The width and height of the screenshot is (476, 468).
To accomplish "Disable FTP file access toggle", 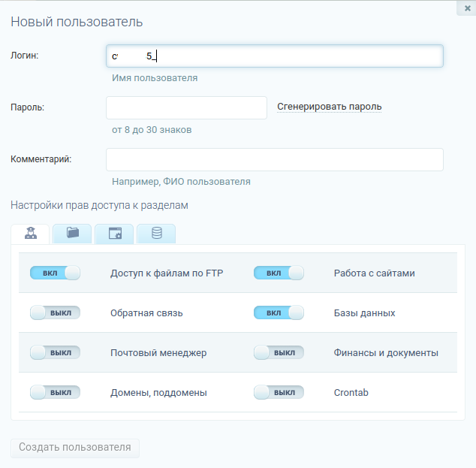I will click(55, 273).
